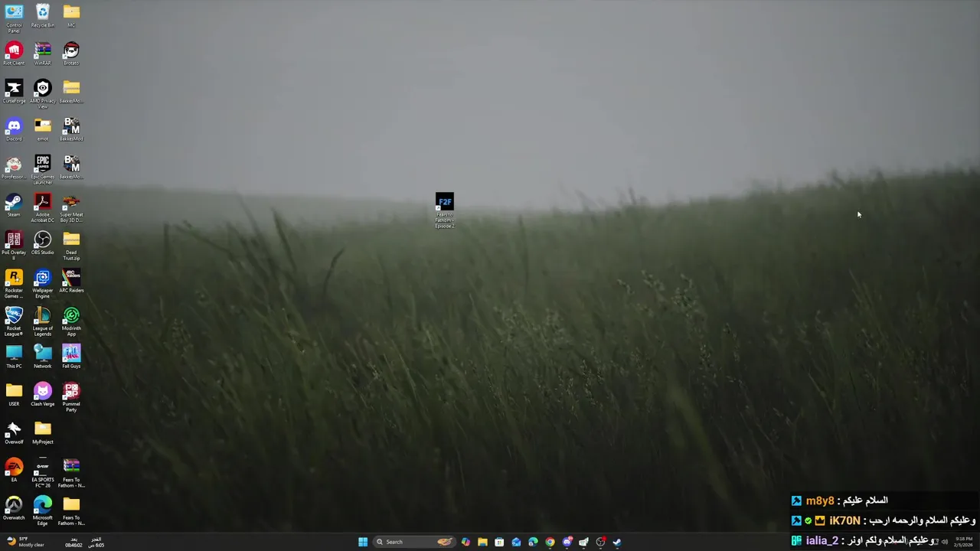980x551 pixels.
Task: Open Microsoft Store from taskbar
Action: tap(499, 542)
